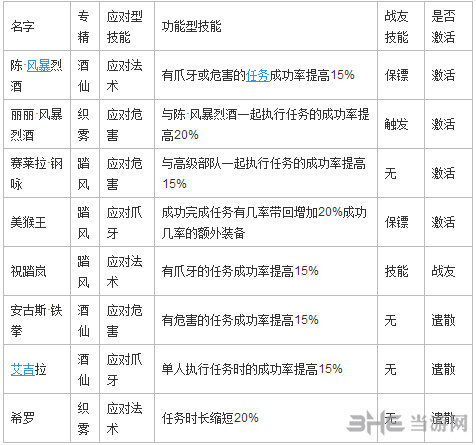Click 无 in the 艾吉拉 row
The image size is (476, 445).
390,369
